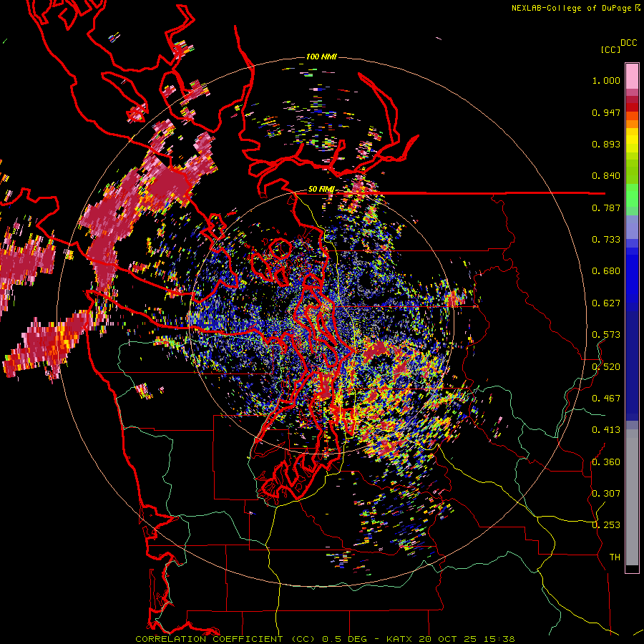Select the 0.947 scale value
644x644 pixels.
pos(606,112)
